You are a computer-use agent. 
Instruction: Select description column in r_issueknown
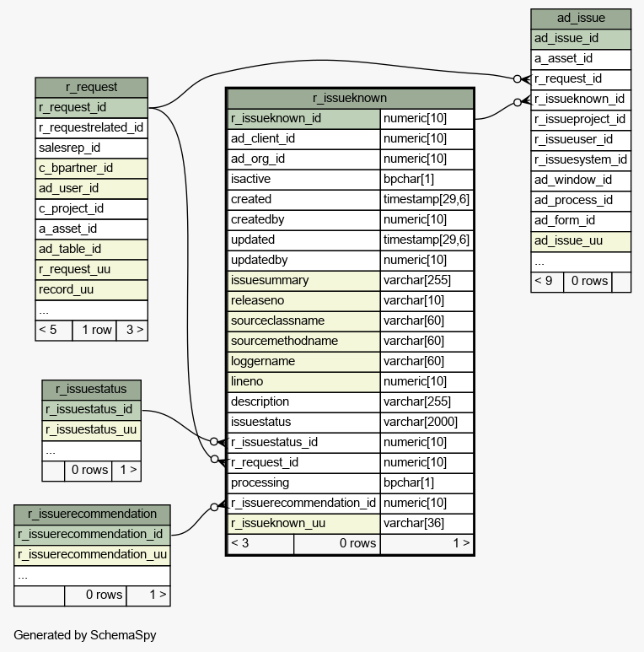303,402
